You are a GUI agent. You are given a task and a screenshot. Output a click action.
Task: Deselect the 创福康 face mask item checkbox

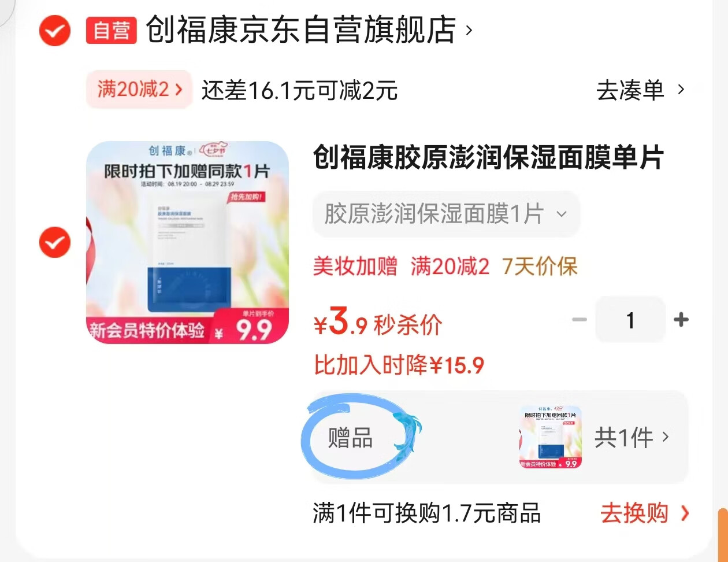[x=55, y=242]
